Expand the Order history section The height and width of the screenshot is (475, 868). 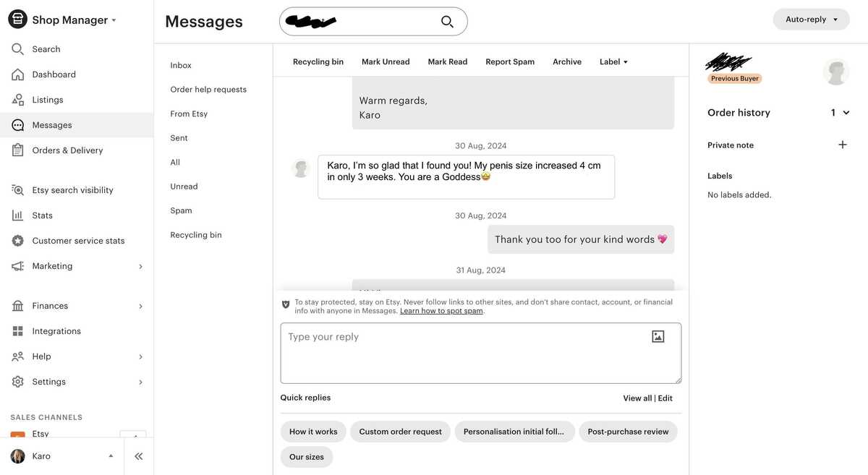click(x=846, y=113)
